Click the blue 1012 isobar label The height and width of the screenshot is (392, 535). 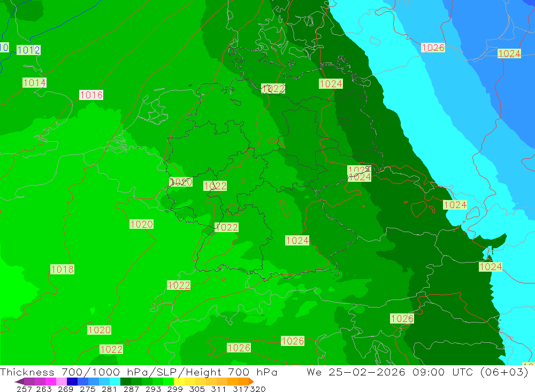tap(29, 50)
